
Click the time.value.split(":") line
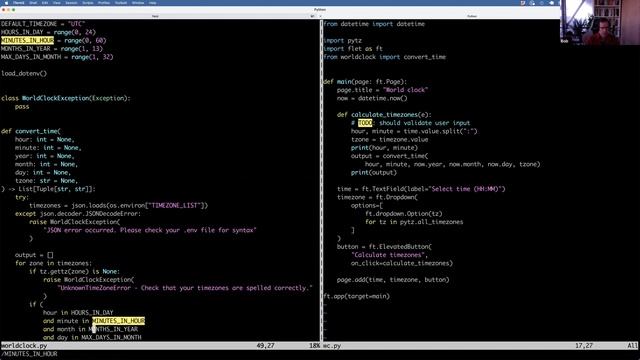click(x=414, y=131)
